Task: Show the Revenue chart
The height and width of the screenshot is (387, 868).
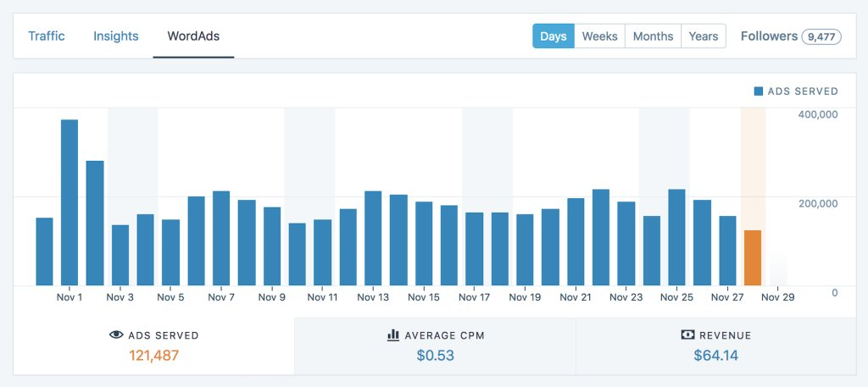Action: pyautogui.click(x=715, y=346)
